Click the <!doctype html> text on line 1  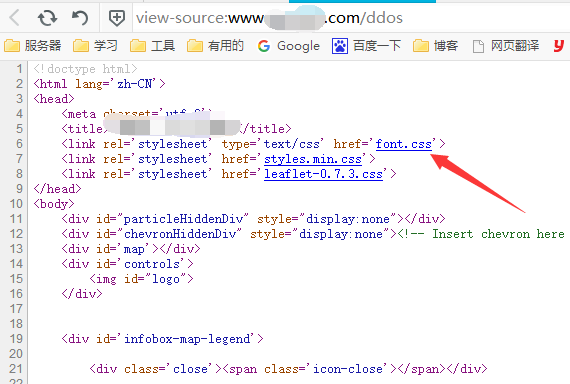(85, 69)
